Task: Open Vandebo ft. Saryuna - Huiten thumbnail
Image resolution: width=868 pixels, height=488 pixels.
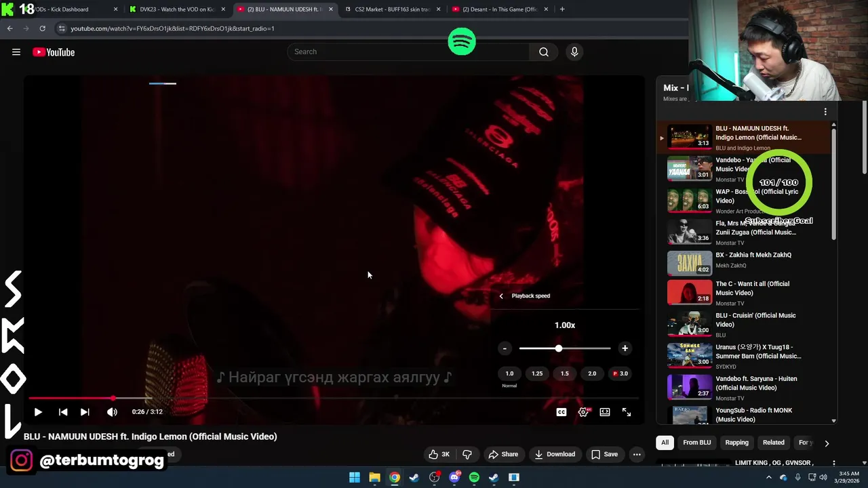Action: (690, 387)
